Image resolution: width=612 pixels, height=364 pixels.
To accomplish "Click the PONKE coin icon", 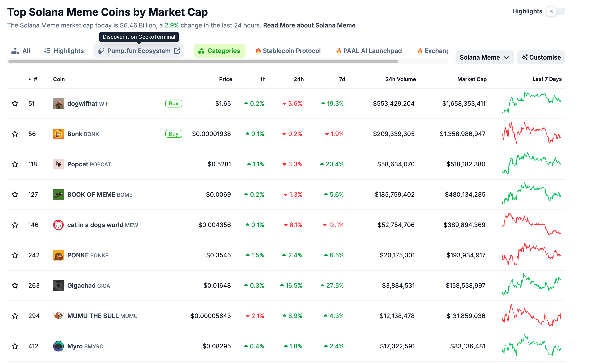I will 58,255.
